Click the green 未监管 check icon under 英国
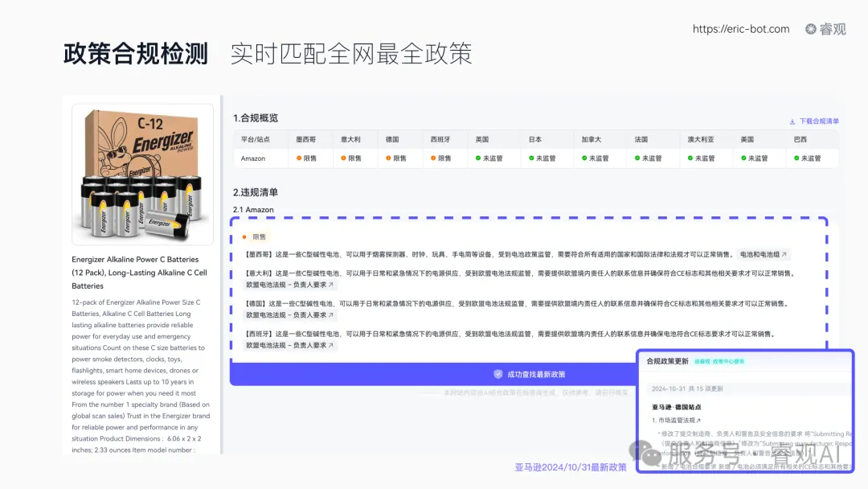This screenshot has width=868, height=489. tap(479, 158)
